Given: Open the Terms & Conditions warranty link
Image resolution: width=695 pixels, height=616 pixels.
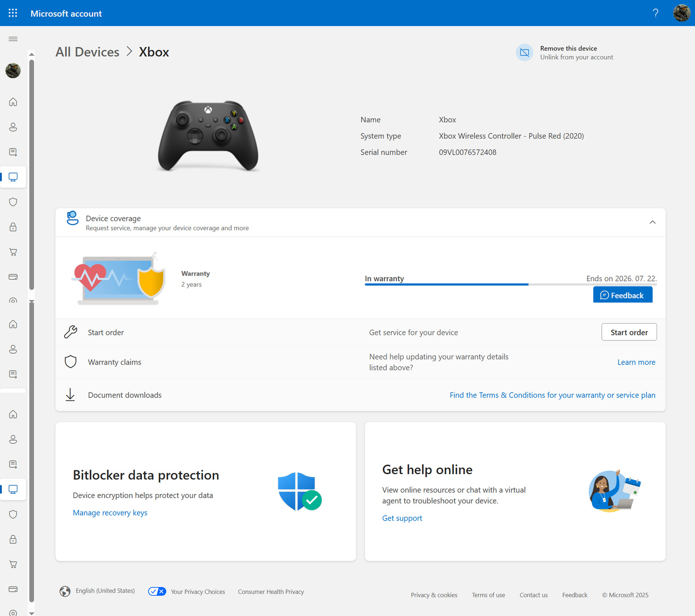Looking at the screenshot, I should (x=552, y=395).
